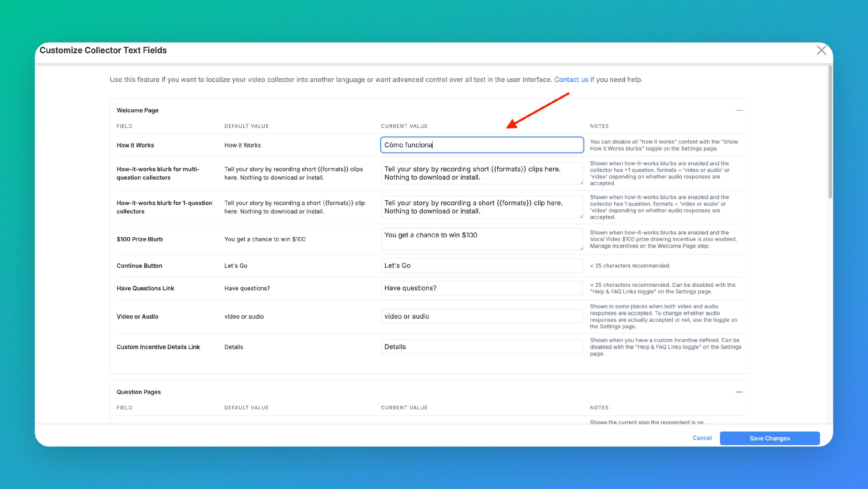Grab the $100 Prize Blurb textarea resize handle
This screenshot has width=868, height=489.
point(581,248)
